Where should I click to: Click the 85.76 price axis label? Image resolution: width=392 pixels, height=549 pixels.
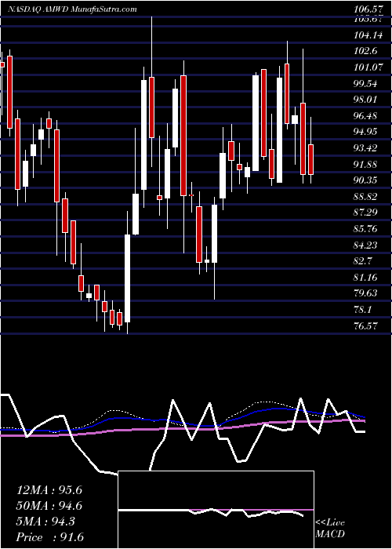coord(366,229)
